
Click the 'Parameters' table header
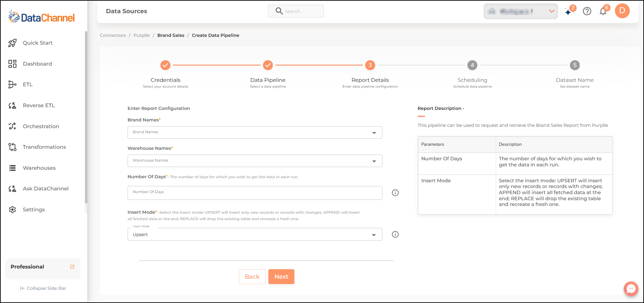coord(457,144)
